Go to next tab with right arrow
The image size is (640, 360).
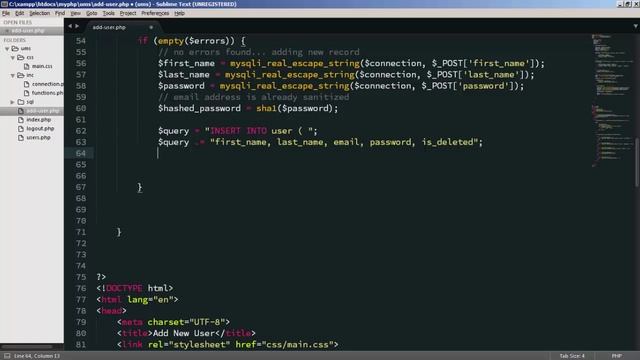(x=77, y=26)
